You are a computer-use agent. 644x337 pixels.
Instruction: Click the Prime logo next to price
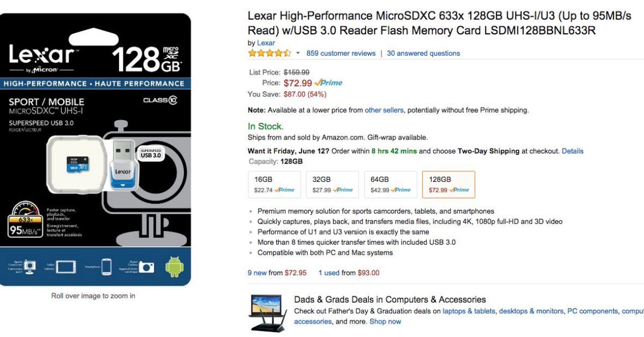(328, 83)
